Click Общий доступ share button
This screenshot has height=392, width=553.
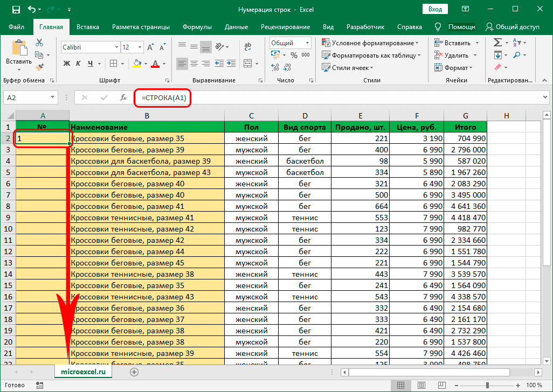[x=513, y=27]
